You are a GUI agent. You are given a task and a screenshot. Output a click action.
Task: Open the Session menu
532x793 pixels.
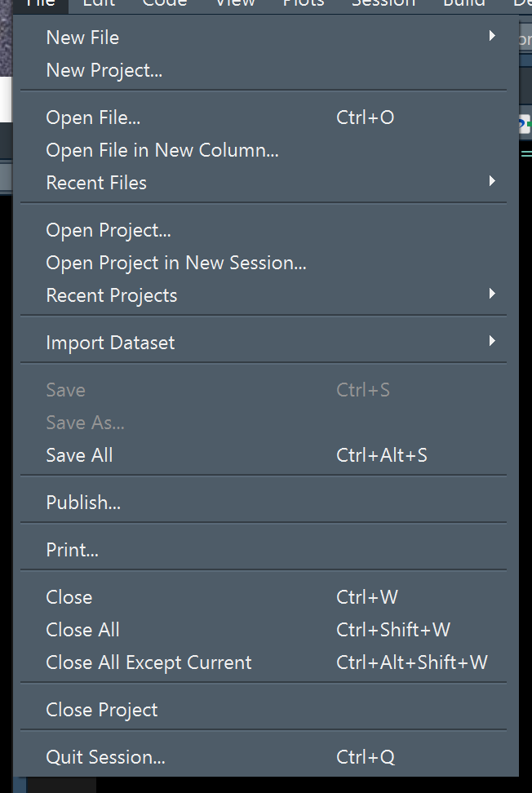pyautogui.click(x=383, y=5)
